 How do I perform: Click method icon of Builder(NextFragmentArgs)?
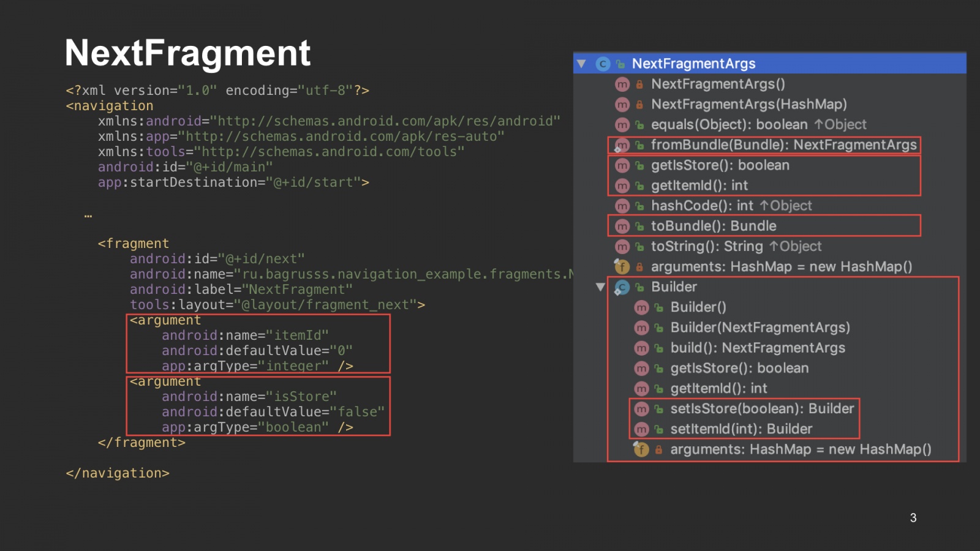(641, 328)
